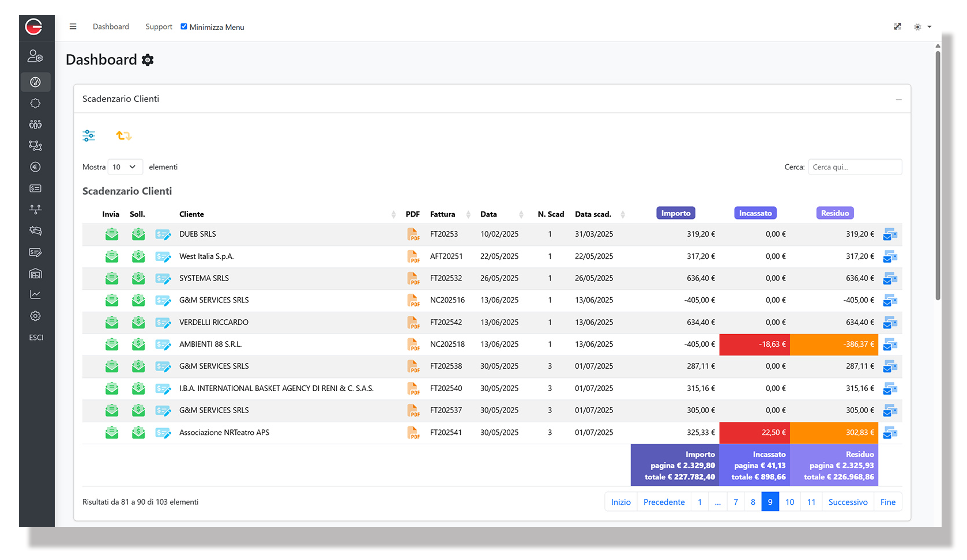The height and width of the screenshot is (560, 967).
Task: Sort by the Cliente column
Action: coord(287,214)
